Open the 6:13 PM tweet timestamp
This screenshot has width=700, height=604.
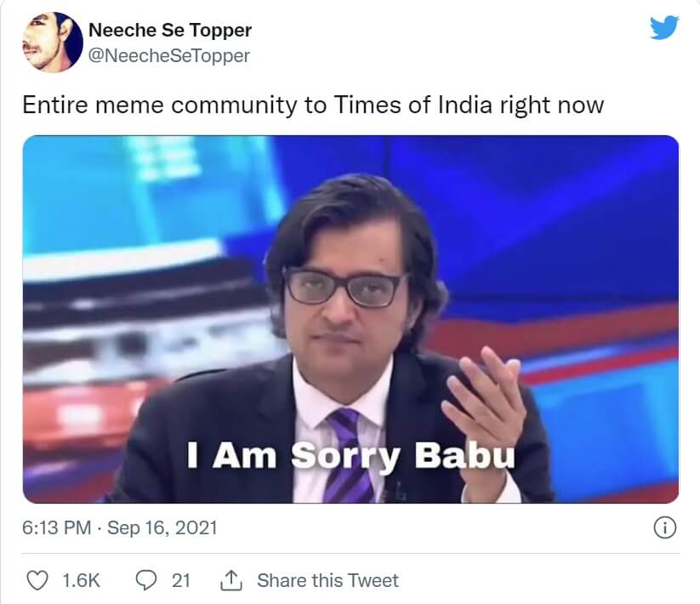point(56,527)
